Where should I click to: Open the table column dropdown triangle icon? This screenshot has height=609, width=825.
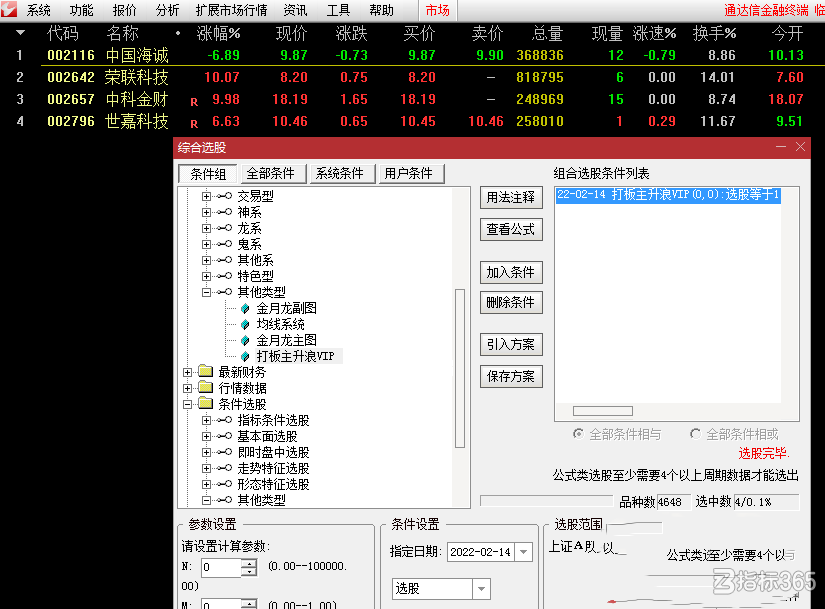point(21,33)
